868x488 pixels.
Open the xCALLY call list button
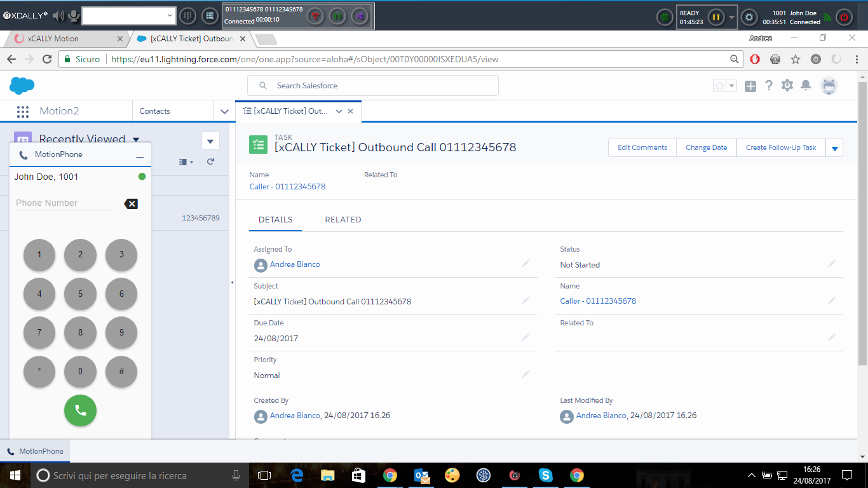coord(210,17)
